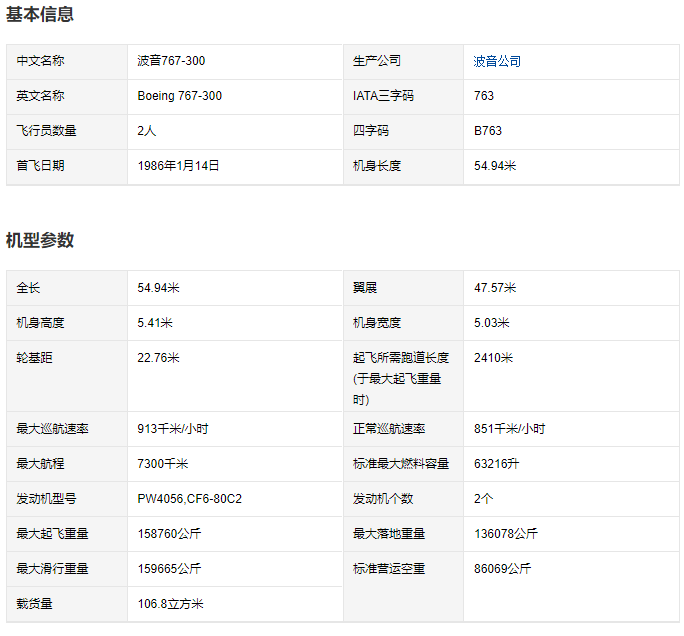Select the value 913千米/小时
Viewport: 684px width, 636px height.
pyautogui.click(x=173, y=429)
